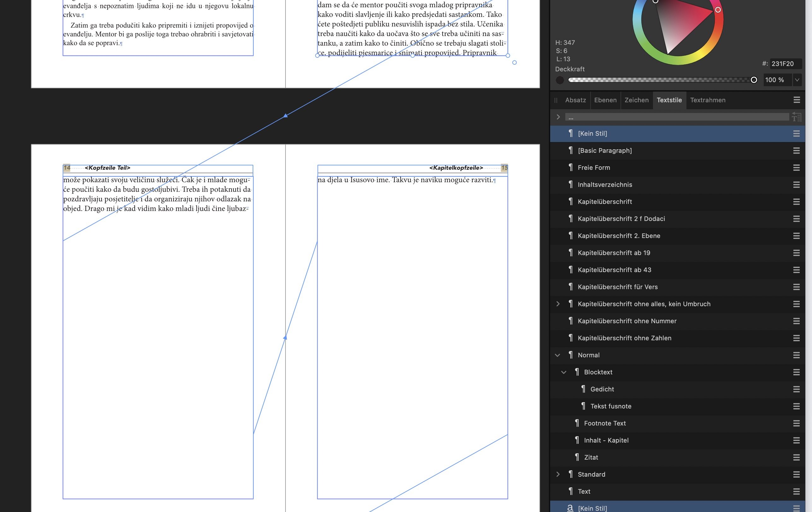Image resolution: width=812 pixels, height=512 pixels.
Task: Click the hex color input field showing 231F20
Action: (x=786, y=63)
